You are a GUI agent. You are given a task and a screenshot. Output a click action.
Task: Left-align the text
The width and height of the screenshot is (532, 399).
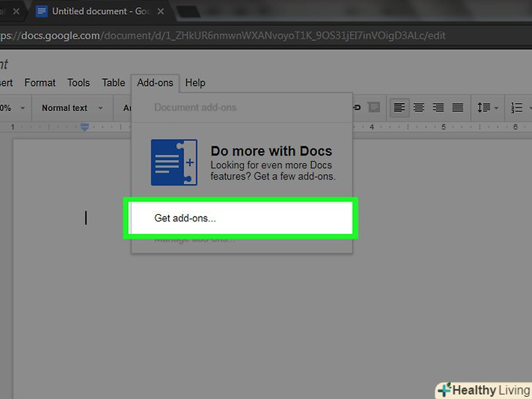pyautogui.click(x=399, y=108)
